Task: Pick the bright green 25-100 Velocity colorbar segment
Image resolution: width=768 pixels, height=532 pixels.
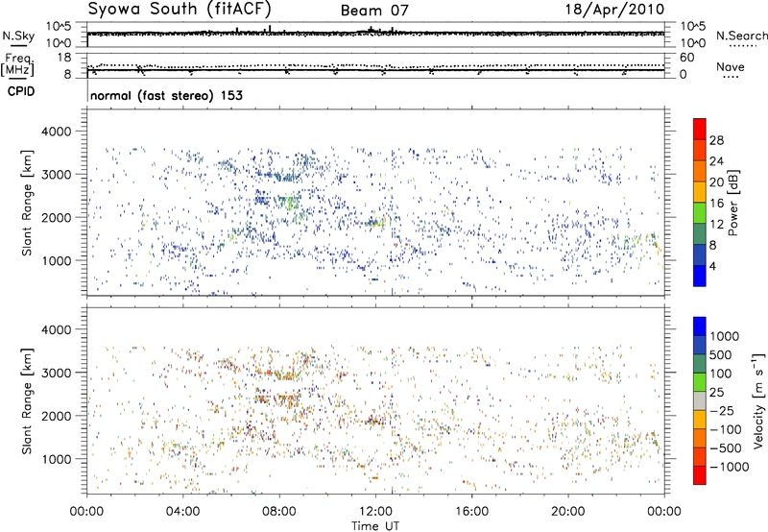Action: click(700, 382)
